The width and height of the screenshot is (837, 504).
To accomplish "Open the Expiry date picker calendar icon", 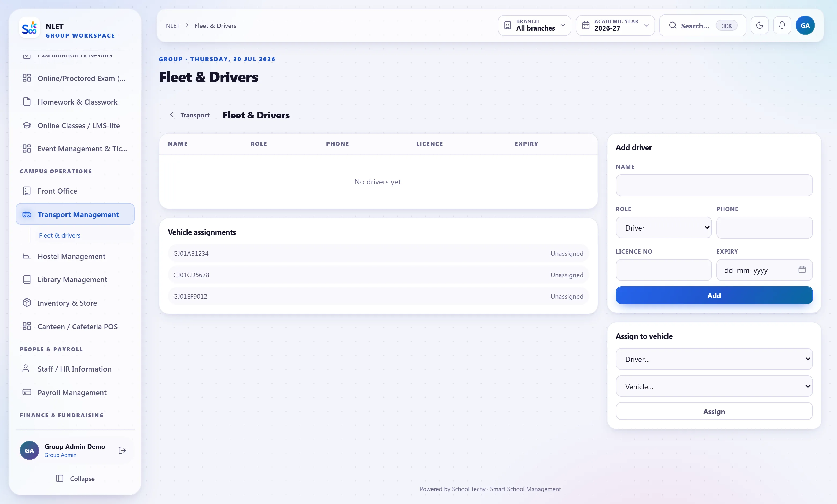I will pos(802,270).
